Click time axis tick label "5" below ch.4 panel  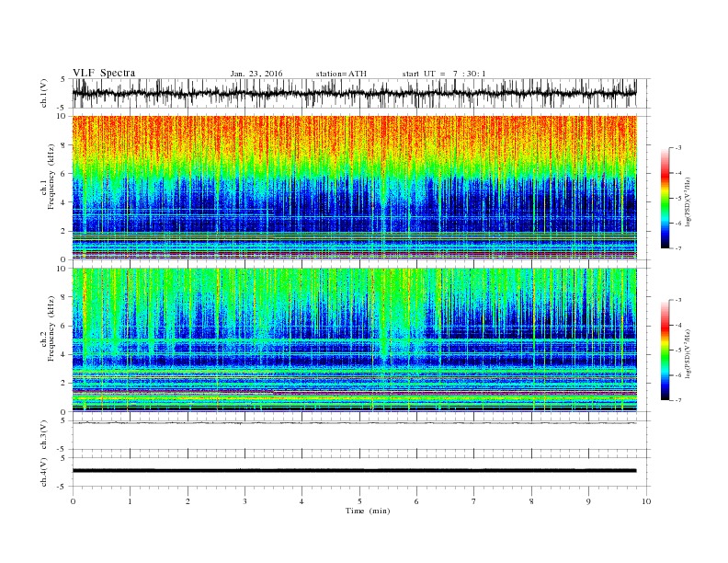tap(359, 501)
